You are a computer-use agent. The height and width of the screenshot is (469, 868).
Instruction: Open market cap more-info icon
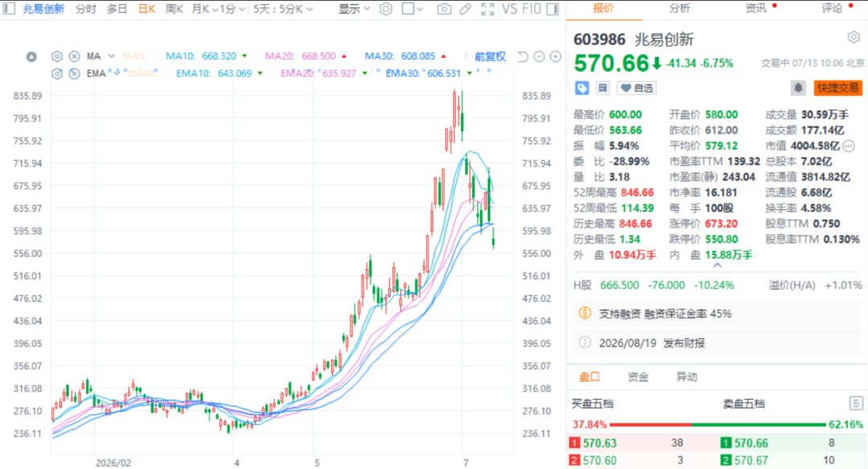tap(849, 146)
